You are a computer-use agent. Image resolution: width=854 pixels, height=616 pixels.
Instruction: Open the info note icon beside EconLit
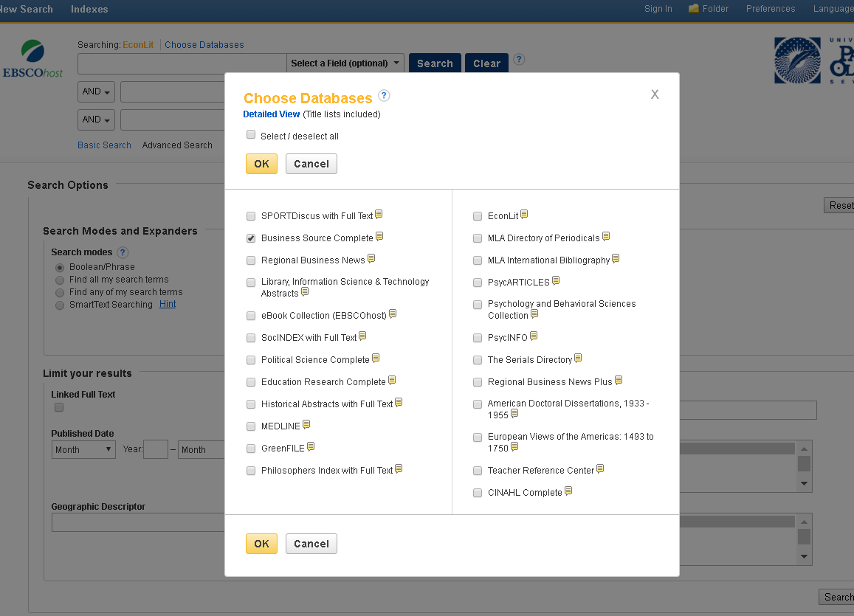point(524,215)
